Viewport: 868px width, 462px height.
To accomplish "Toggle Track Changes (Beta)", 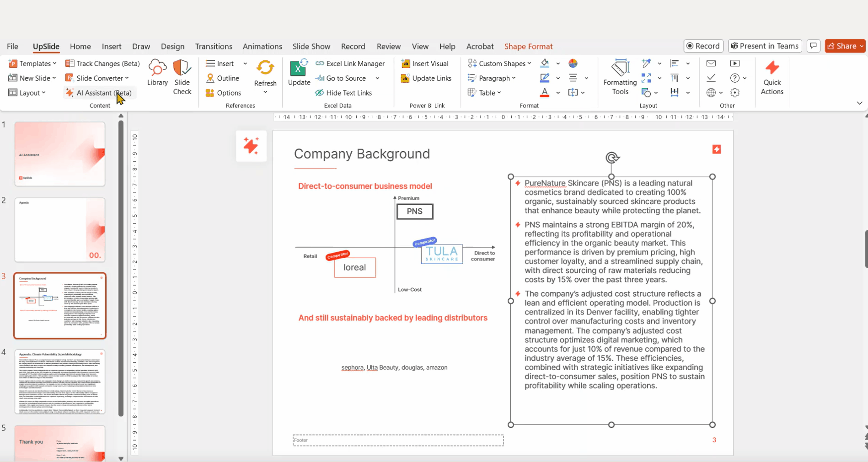I will tap(102, 64).
